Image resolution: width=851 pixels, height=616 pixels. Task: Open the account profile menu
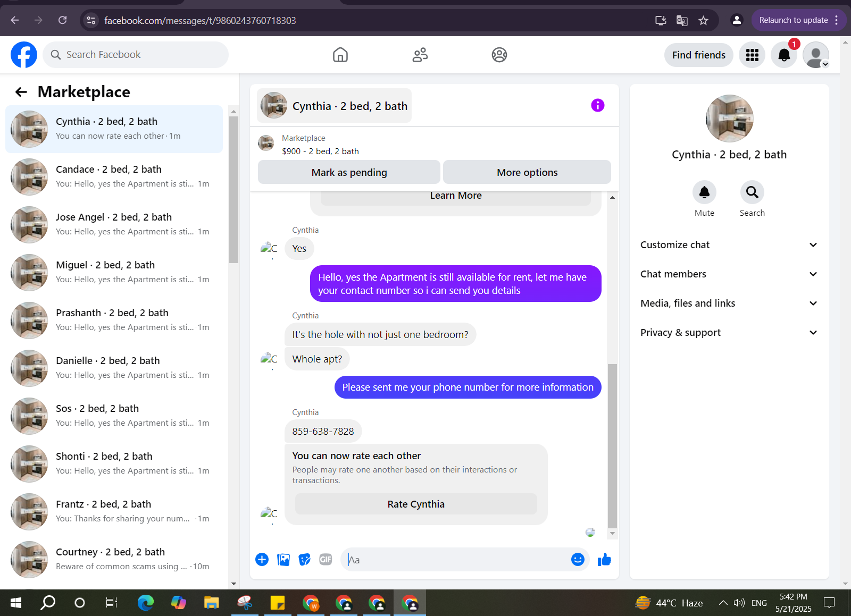pos(816,55)
